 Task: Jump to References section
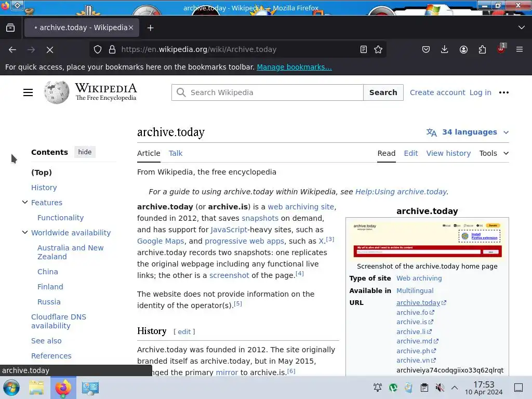click(51, 356)
